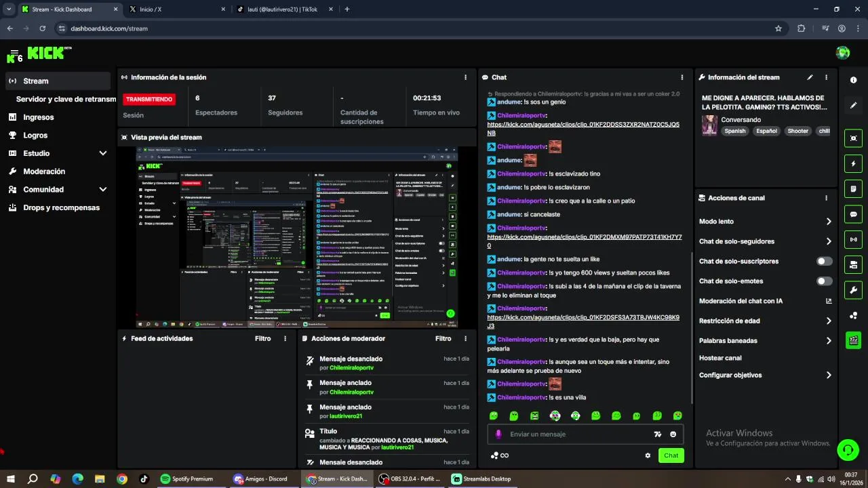The height and width of the screenshot is (488, 868).
Task: Open Streamlabs Desktop from taskbar
Action: (x=481, y=479)
